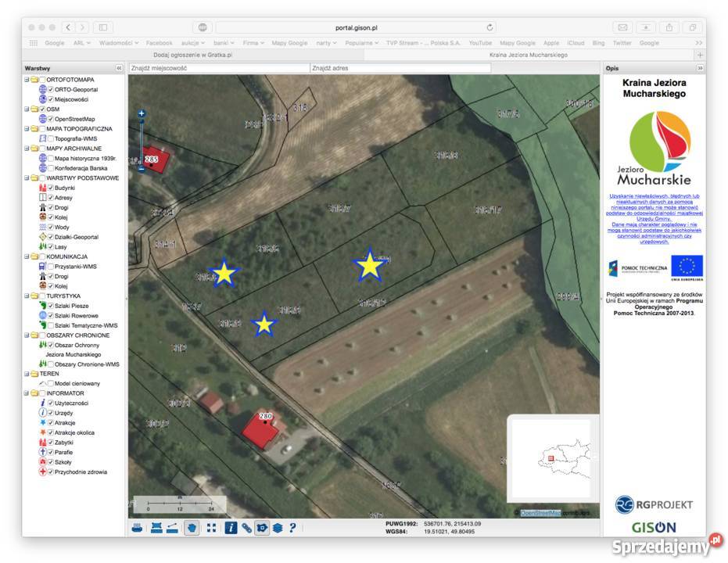Click the Safari reload page button
728x563 pixels.
coord(490,27)
